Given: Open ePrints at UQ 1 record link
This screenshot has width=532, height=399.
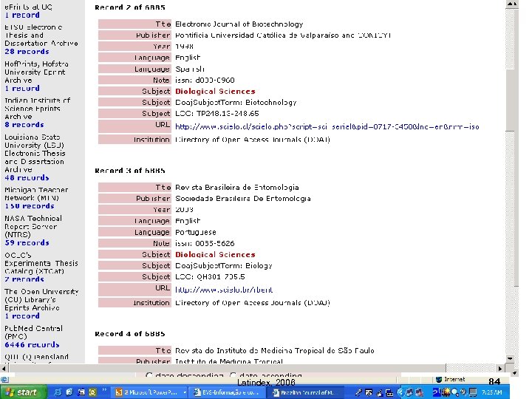Looking at the screenshot, I should 22,15.
